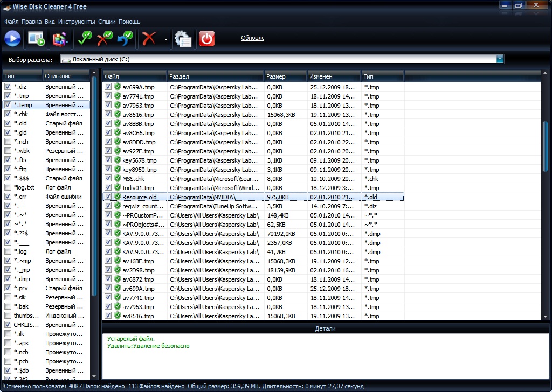This screenshot has width=552, height=392.
Task: Click green status icon of MSS.chk
Action: point(118,178)
